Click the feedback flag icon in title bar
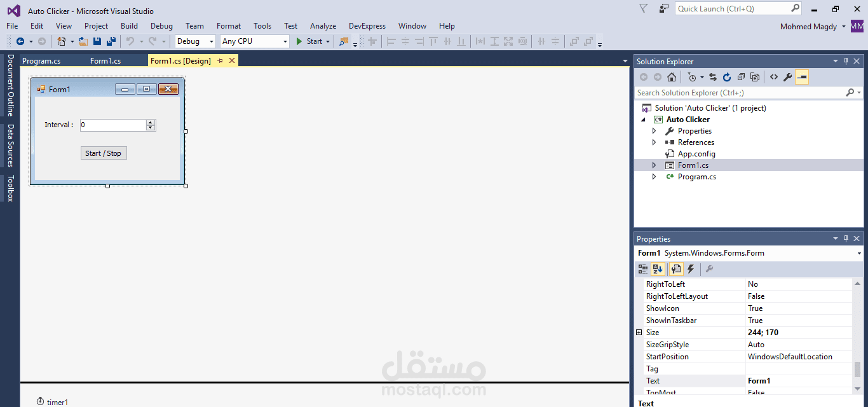Viewport: 868px width, 407px height. coord(664,8)
